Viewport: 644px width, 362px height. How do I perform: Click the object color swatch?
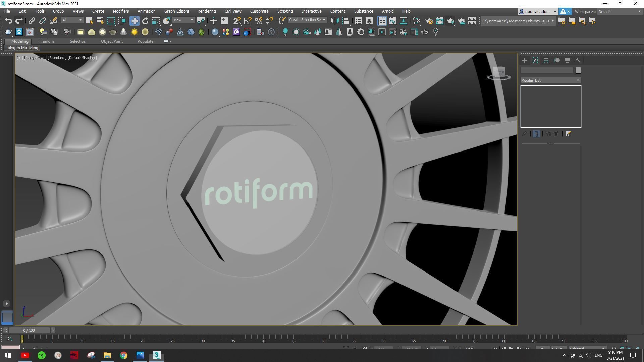pyautogui.click(x=578, y=70)
